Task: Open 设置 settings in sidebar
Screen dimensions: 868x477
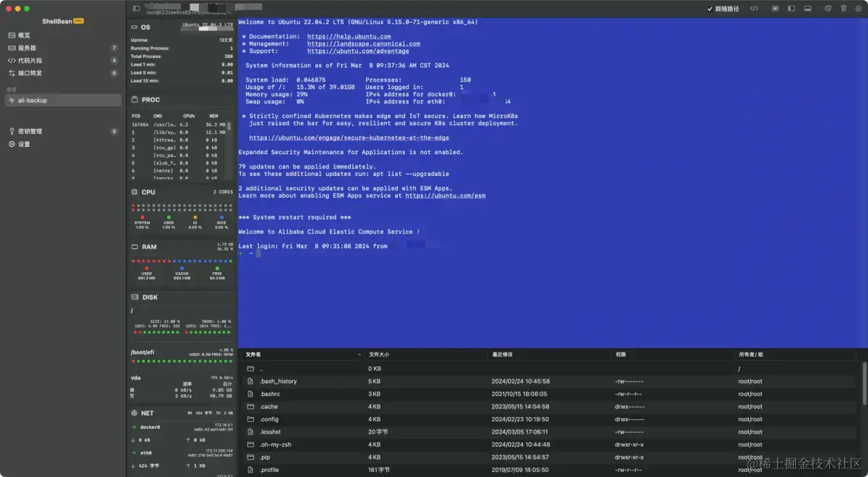Action: [x=63, y=144]
